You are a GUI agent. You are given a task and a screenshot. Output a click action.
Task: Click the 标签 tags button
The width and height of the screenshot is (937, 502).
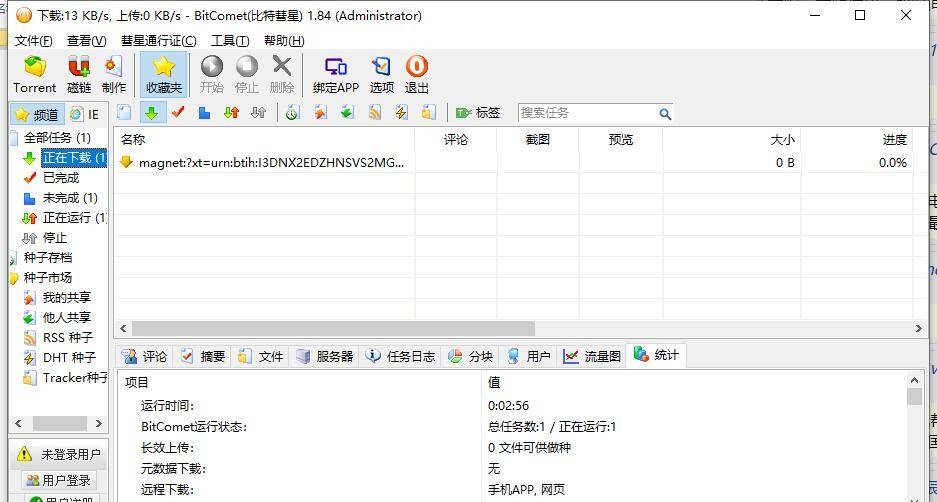tap(478, 112)
